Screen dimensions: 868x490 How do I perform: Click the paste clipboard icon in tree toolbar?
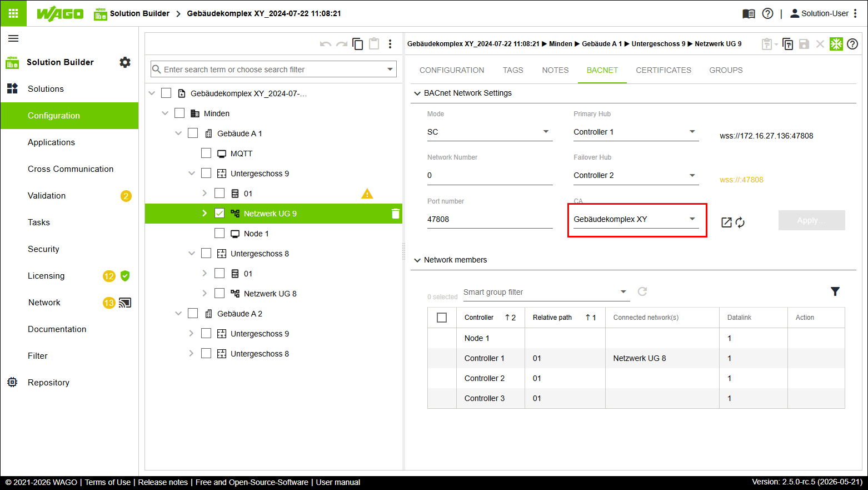[374, 43]
